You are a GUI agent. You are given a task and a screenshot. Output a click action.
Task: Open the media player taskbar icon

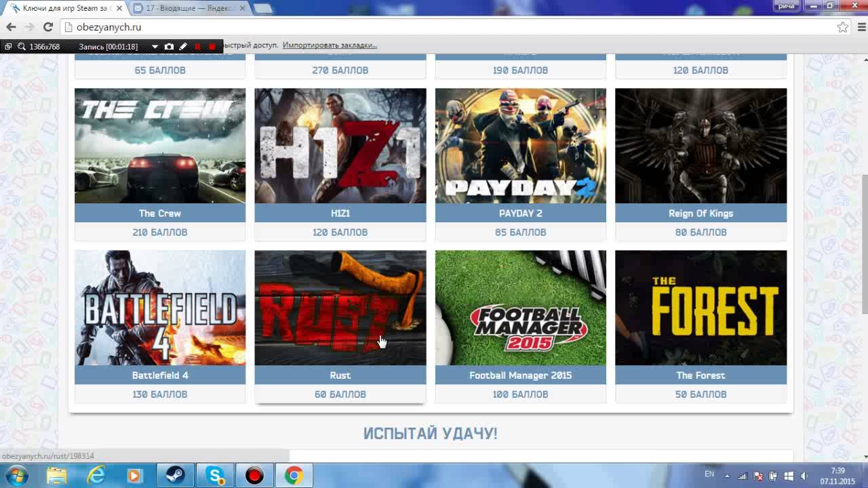coord(134,476)
